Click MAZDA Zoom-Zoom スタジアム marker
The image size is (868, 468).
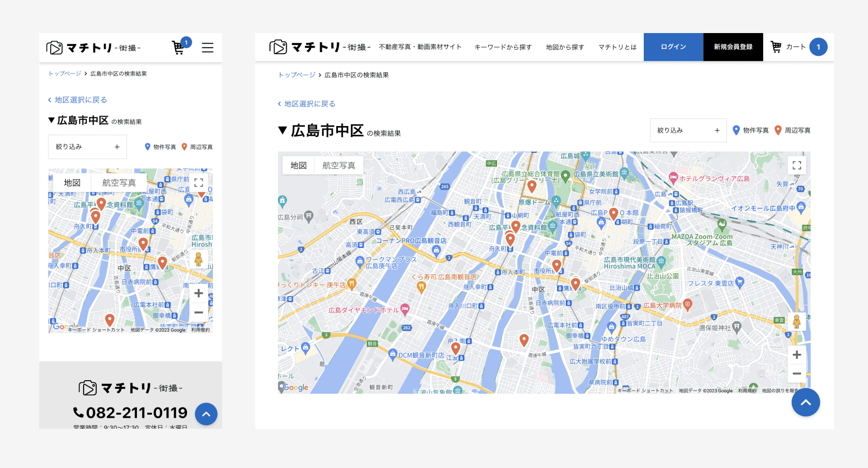coord(722,225)
